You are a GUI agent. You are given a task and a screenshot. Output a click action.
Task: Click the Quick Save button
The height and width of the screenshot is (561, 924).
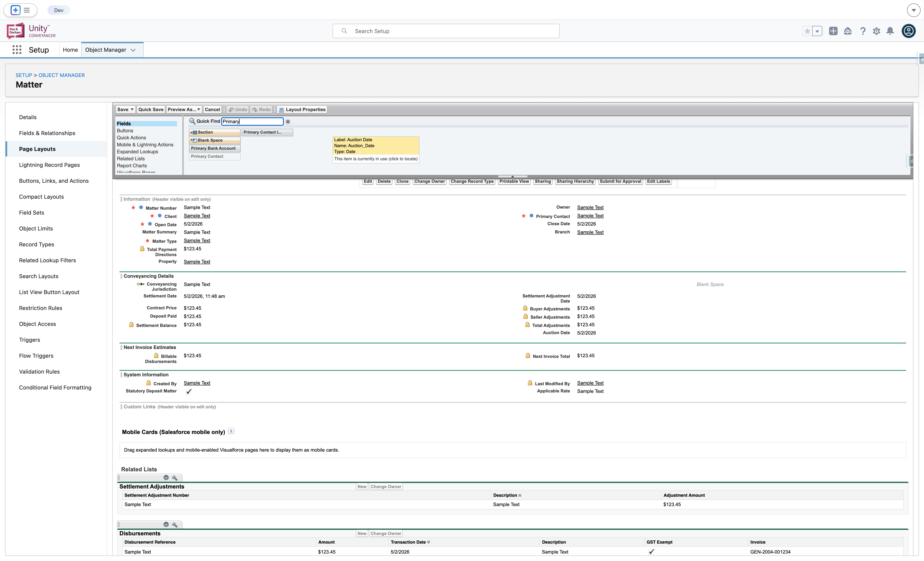point(150,110)
